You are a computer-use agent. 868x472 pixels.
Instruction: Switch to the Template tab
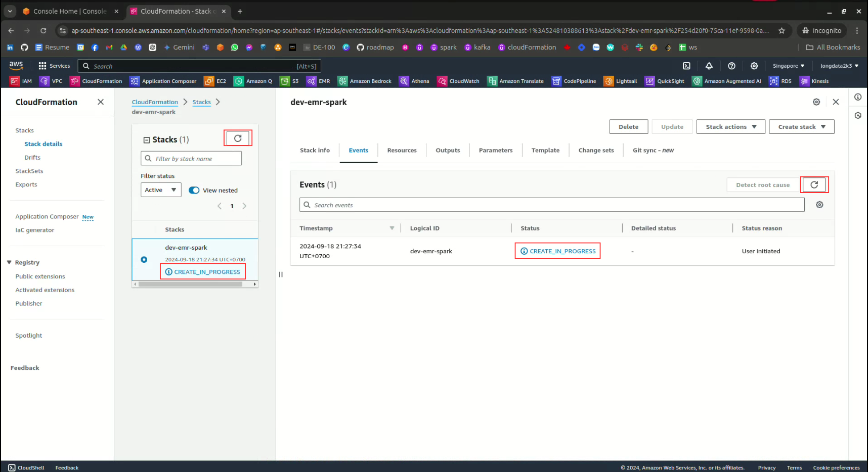tap(545, 150)
